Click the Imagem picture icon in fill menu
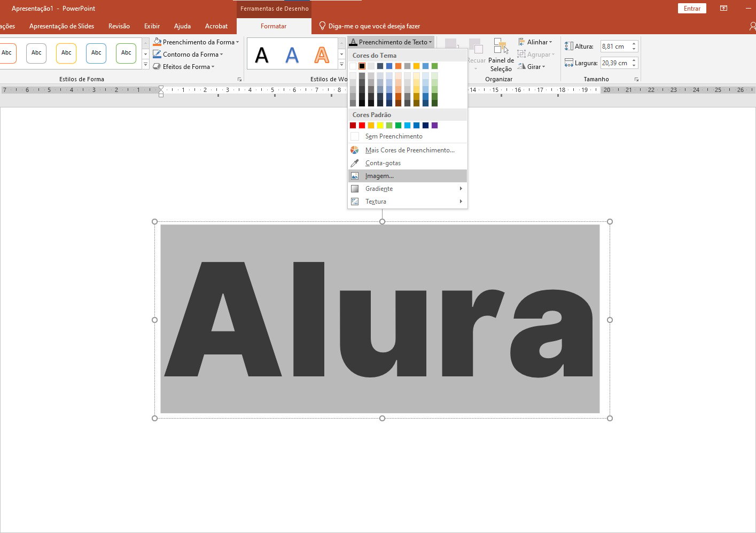The height and width of the screenshot is (533, 756). 355,176
